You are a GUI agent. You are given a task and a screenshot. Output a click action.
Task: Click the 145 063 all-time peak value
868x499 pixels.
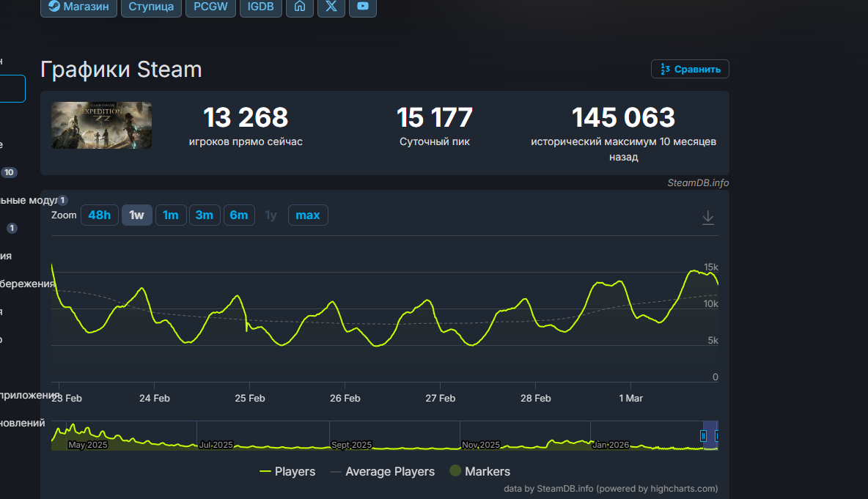[x=623, y=117]
